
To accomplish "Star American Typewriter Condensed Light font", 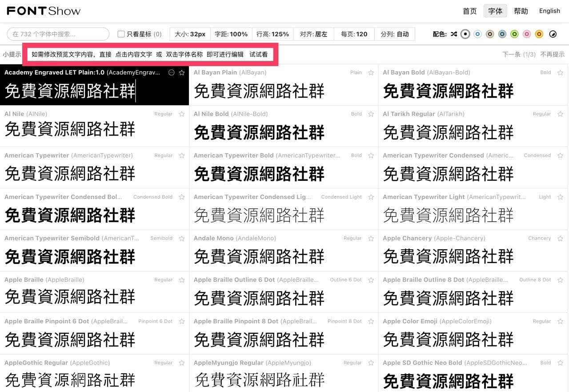I will (x=371, y=197).
